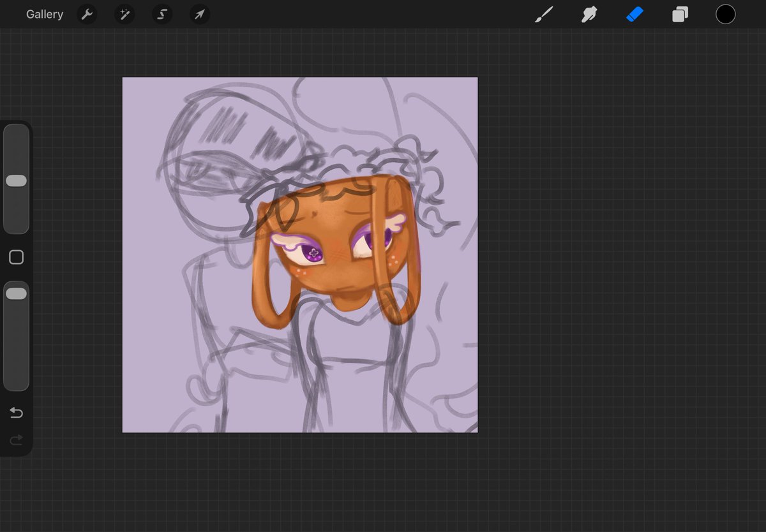The image size is (766, 532).
Task: Activate the Selection S-shaped tool
Action: tap(162, 14)
